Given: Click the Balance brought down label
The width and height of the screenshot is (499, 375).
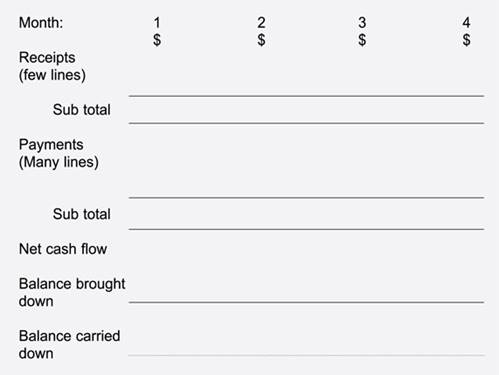Looking at the screenshot, I should (72, 292).
